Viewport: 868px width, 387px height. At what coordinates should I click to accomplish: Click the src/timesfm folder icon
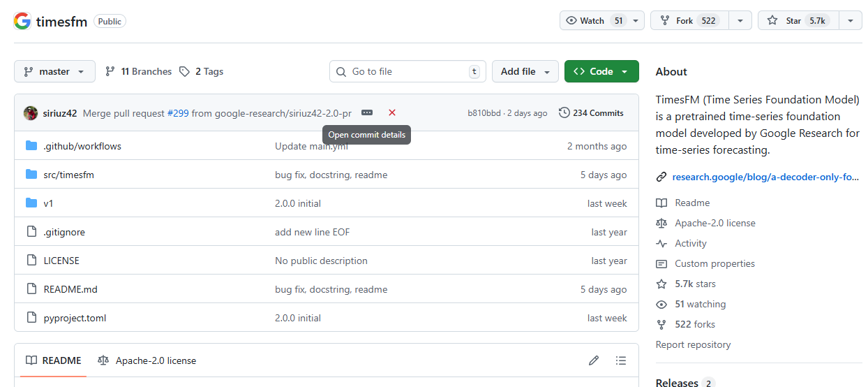31,175
